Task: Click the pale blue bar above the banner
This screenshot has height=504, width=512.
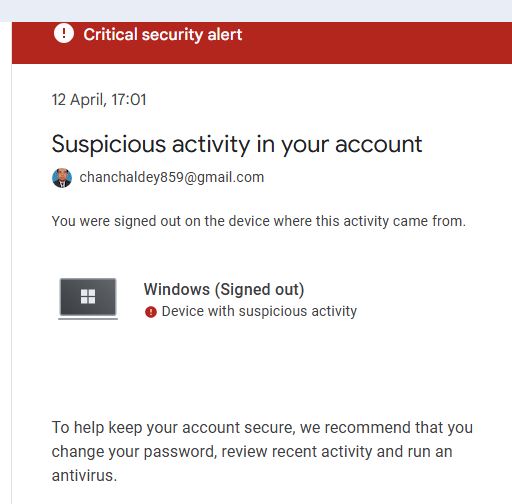Action: [256, 11]
